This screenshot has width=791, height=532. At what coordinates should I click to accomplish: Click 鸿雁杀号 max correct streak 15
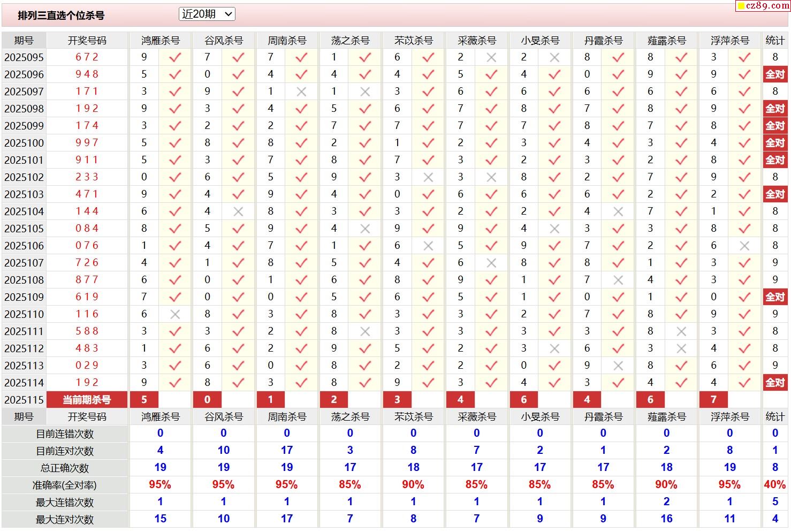click(160, 519)
